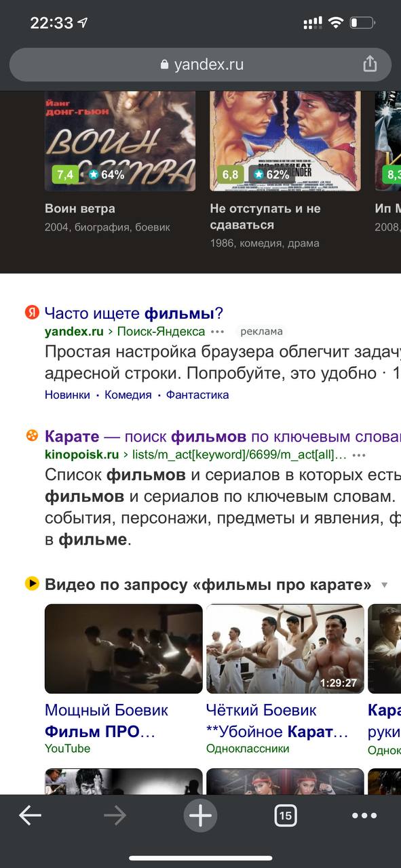Tap the lock icon beside yandex.ru
Image resolution: width=401 pixels, height=868 pixels.
(164, 65)
